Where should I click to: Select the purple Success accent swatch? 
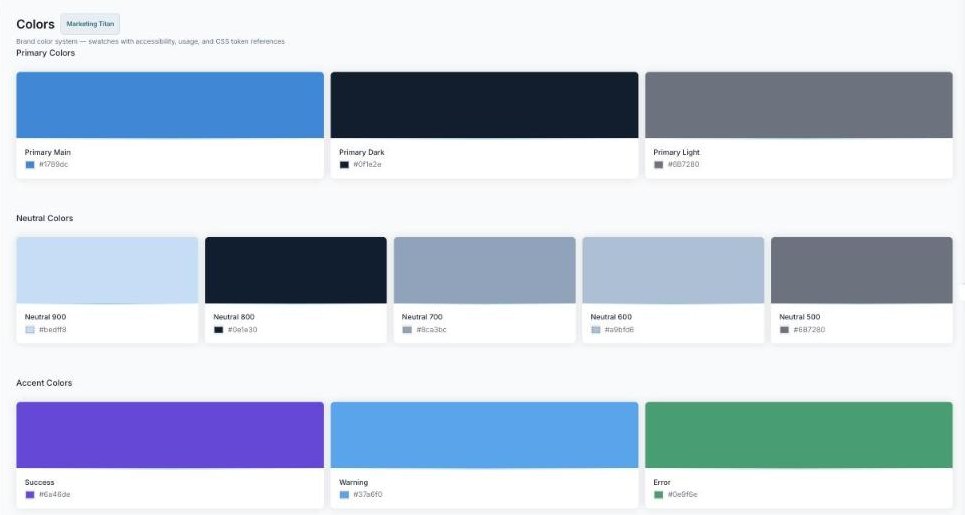pyautogui.click(x=170, y=435)
